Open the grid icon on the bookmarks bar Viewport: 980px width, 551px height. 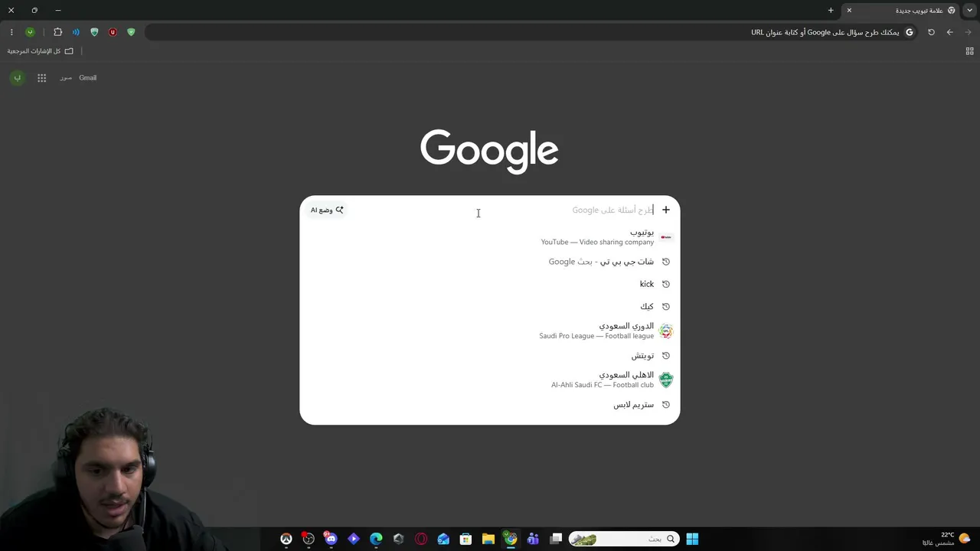(969, 51)
